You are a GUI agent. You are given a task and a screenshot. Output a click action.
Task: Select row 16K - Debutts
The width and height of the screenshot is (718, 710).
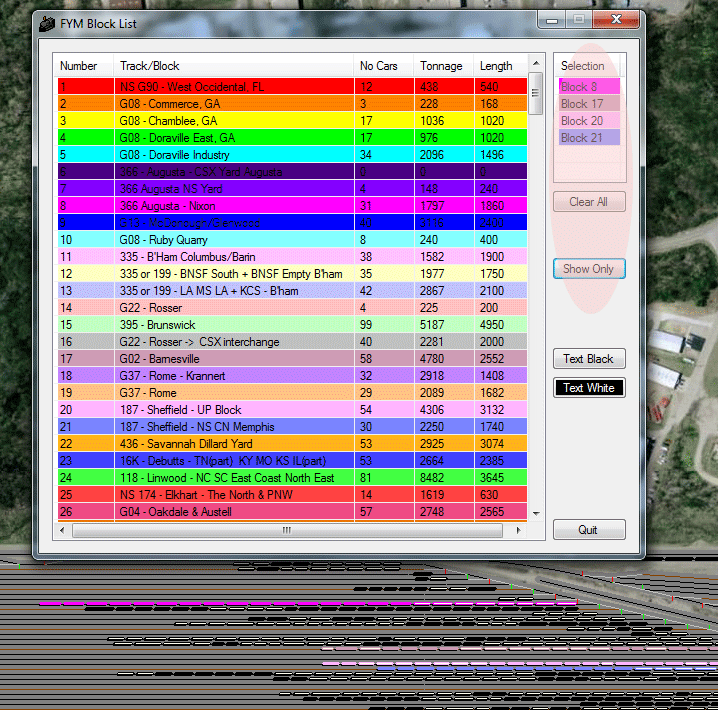292,461
